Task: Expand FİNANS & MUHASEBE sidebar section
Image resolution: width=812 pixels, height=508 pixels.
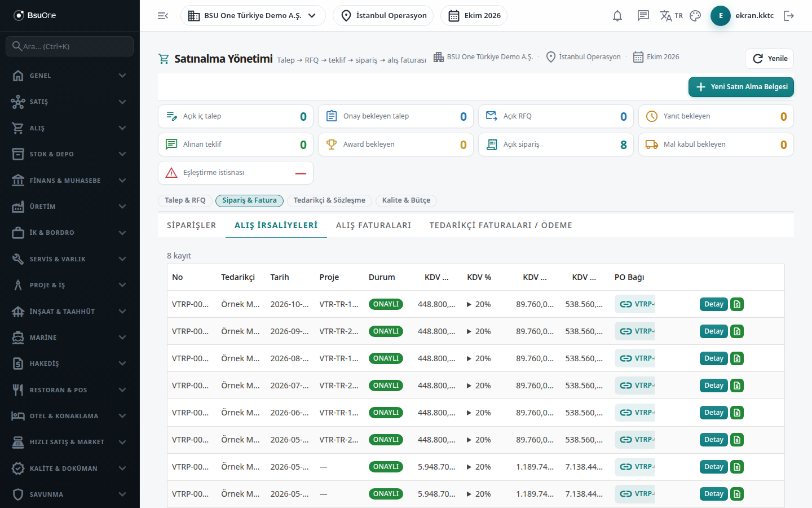Action: point(70,181)
